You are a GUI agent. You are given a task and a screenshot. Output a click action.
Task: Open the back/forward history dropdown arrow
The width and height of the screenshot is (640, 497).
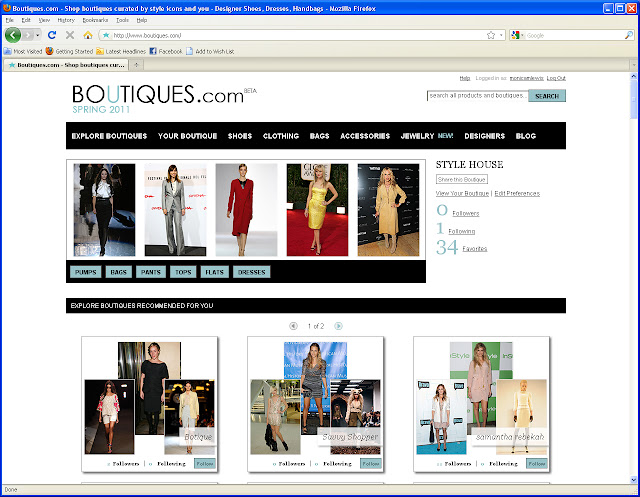(x=38, y=36)
